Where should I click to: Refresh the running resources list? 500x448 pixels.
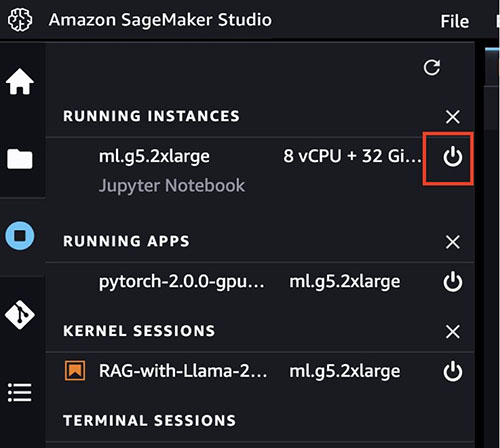pos(432,68)
